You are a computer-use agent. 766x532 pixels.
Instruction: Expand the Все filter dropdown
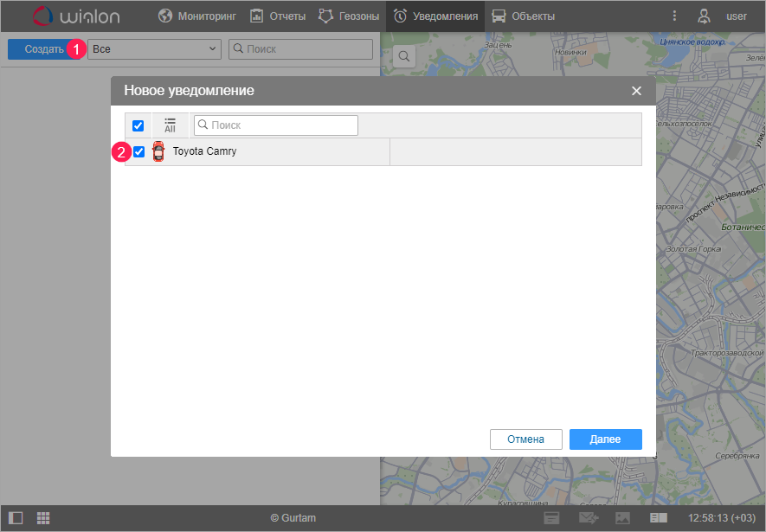pos(154,48)
